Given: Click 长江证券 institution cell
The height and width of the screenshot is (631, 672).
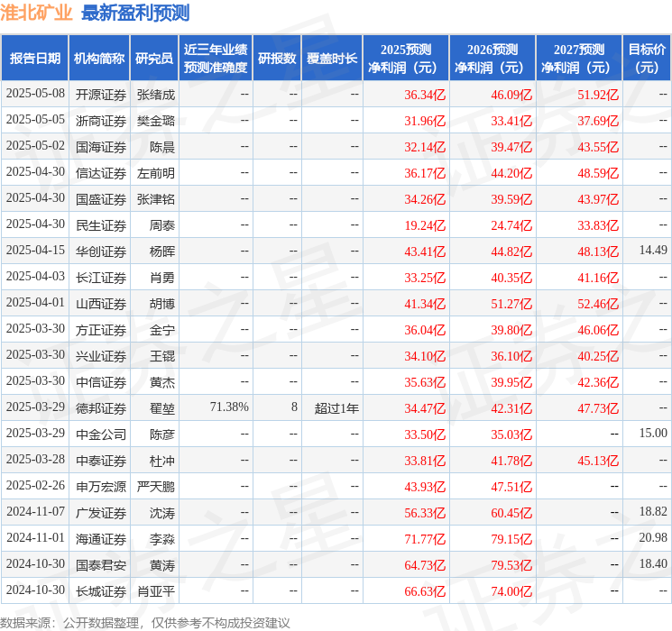Looking at the screenshot, I should click(101, 277).
